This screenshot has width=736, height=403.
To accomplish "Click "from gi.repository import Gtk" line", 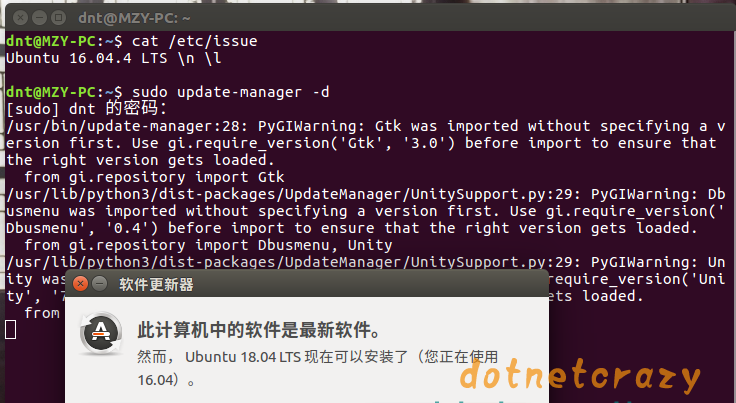I will [154, 177].
